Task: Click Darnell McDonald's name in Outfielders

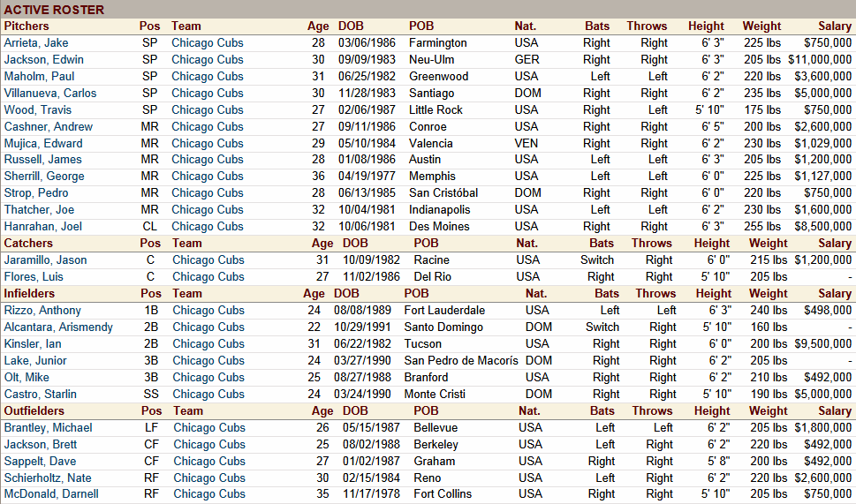Action: [x=51, y=494]
